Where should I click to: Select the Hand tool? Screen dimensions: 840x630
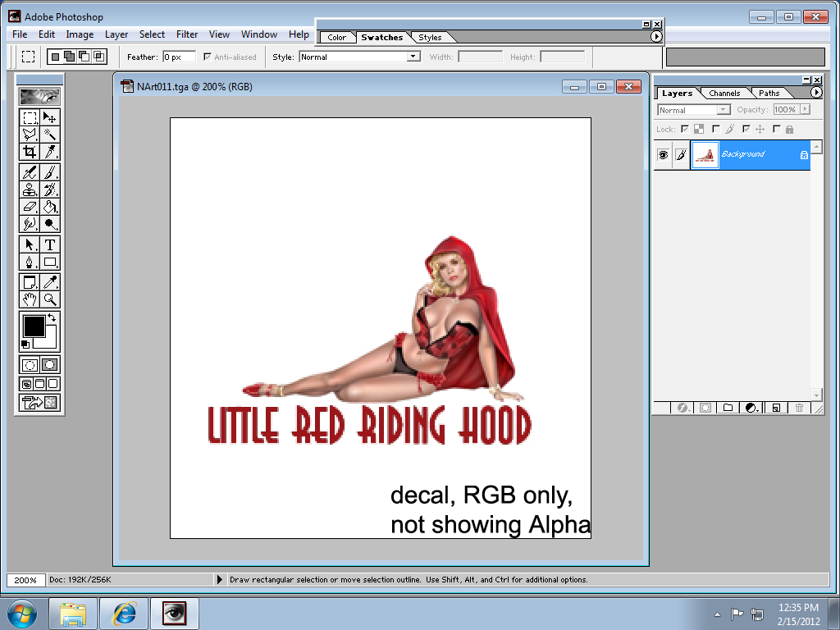click(30, 299)
